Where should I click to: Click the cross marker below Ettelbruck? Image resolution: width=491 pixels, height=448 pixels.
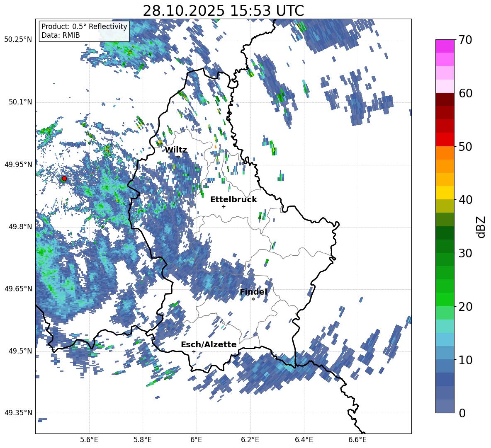(224, 206)
